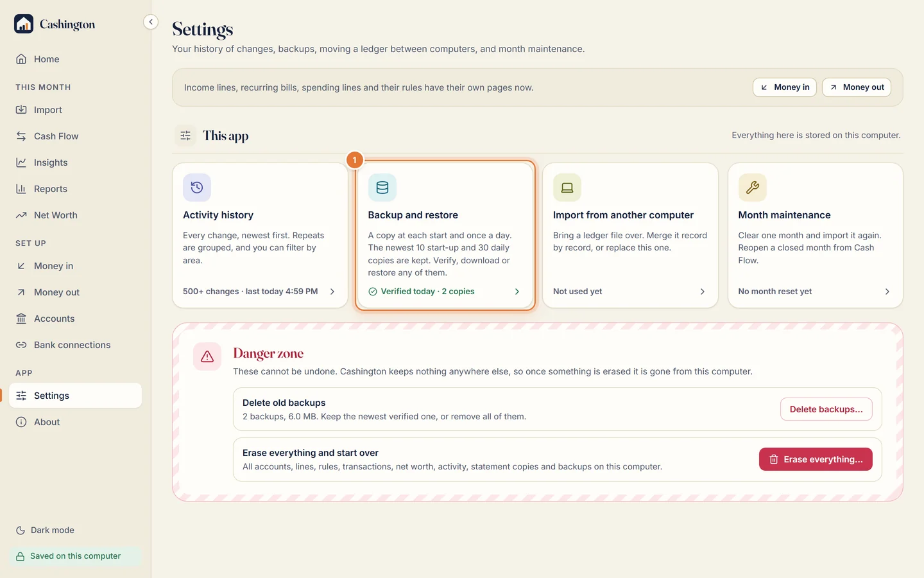
Task: Collapse the sidebar with the arrow button
Action: [151, 22]
